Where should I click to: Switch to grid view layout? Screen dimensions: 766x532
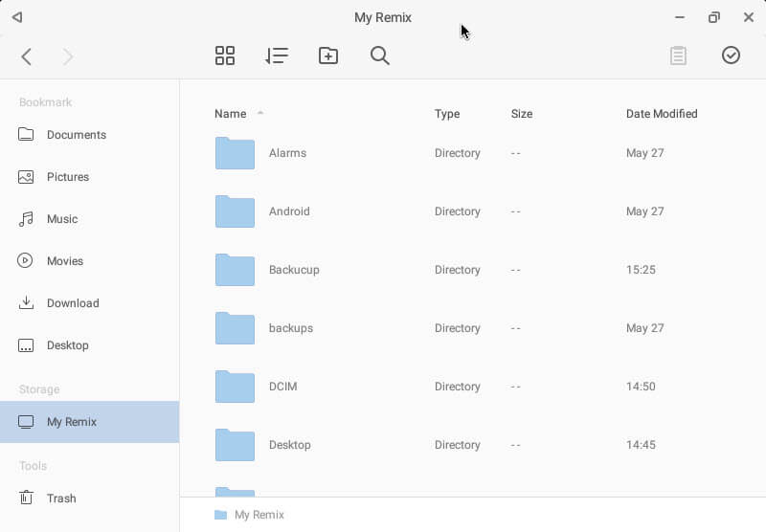tap(225, 55)
